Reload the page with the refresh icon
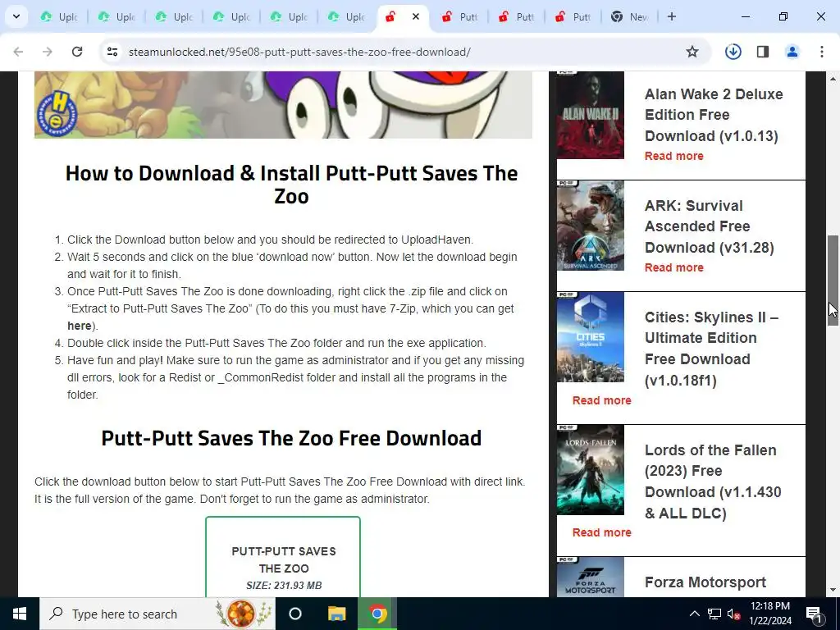The width and height of the screenshot is (840, 630). pos(77,52)
